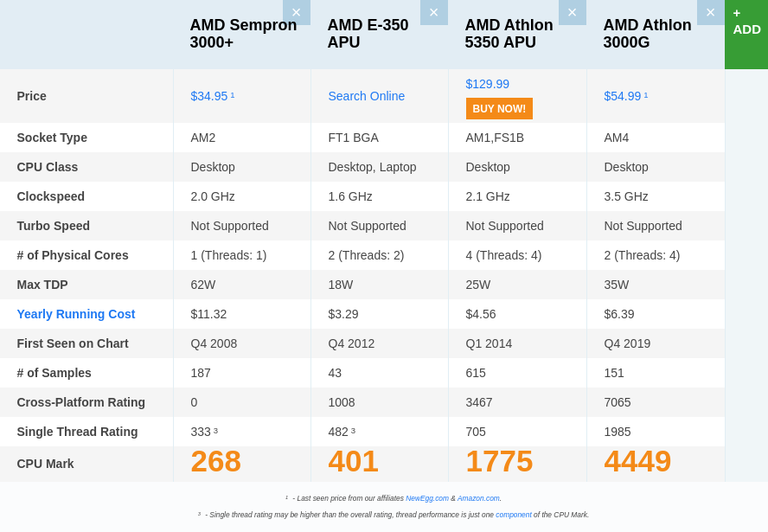Click the CPU Mark row label

click(x=46, y=464)
